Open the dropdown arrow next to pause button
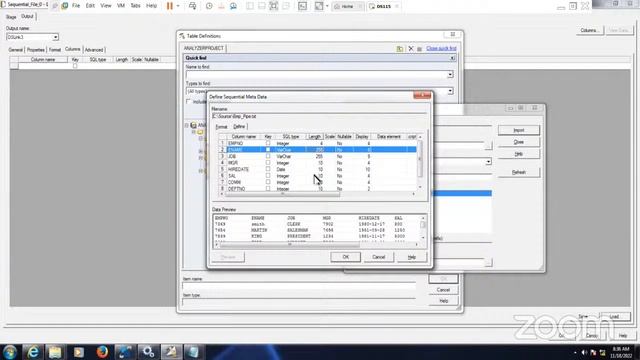The width and height of the screenshot is (640, 360). (178, 6)
